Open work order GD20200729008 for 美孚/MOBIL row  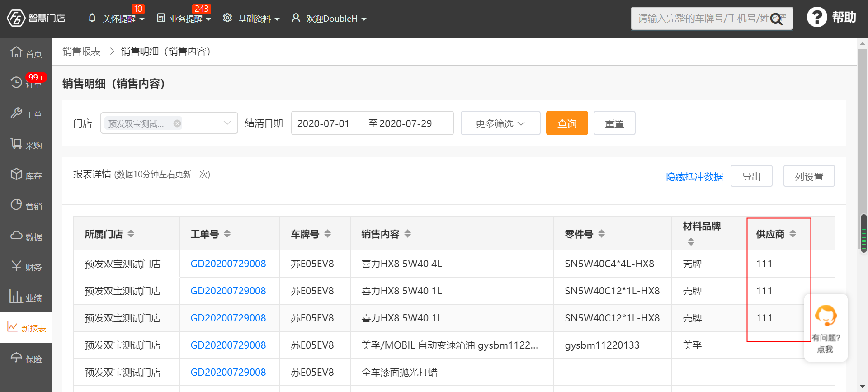point(228,345)
